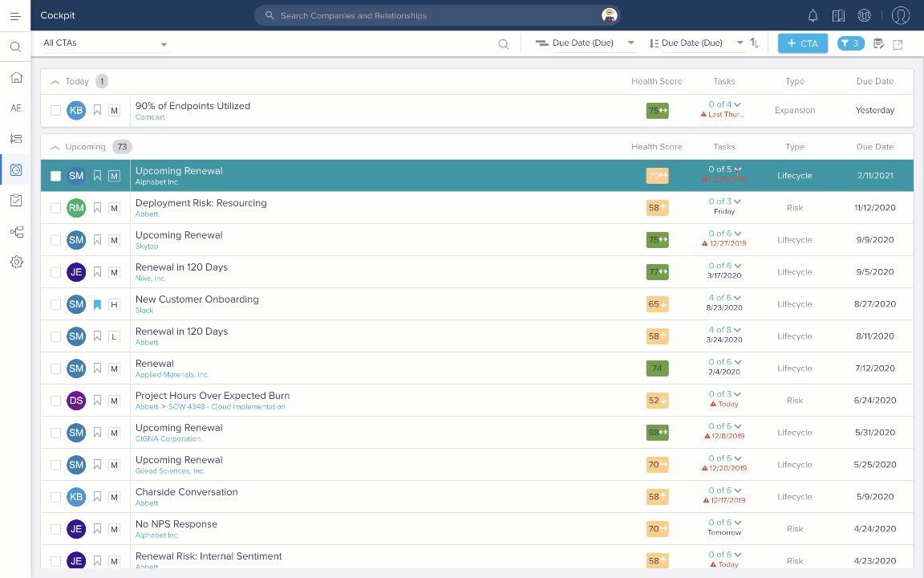Toggle the blue bookmark flag on Slack row
Screen dimensions: 924x578
tap(97, 304)
